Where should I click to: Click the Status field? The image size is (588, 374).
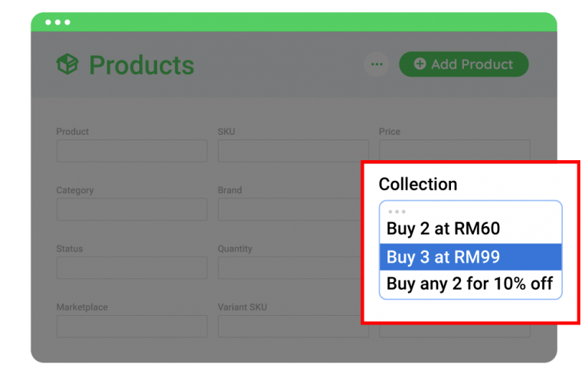[132, 267]
